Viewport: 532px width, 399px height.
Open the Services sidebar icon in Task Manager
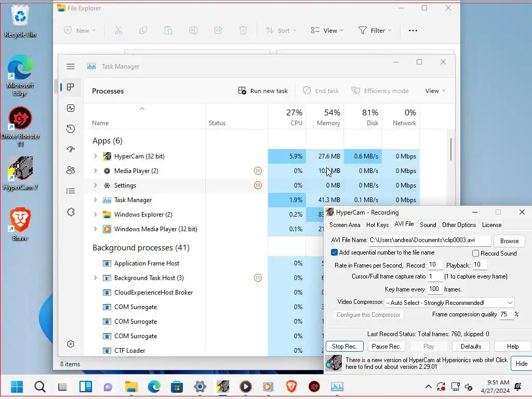(71, 212)
